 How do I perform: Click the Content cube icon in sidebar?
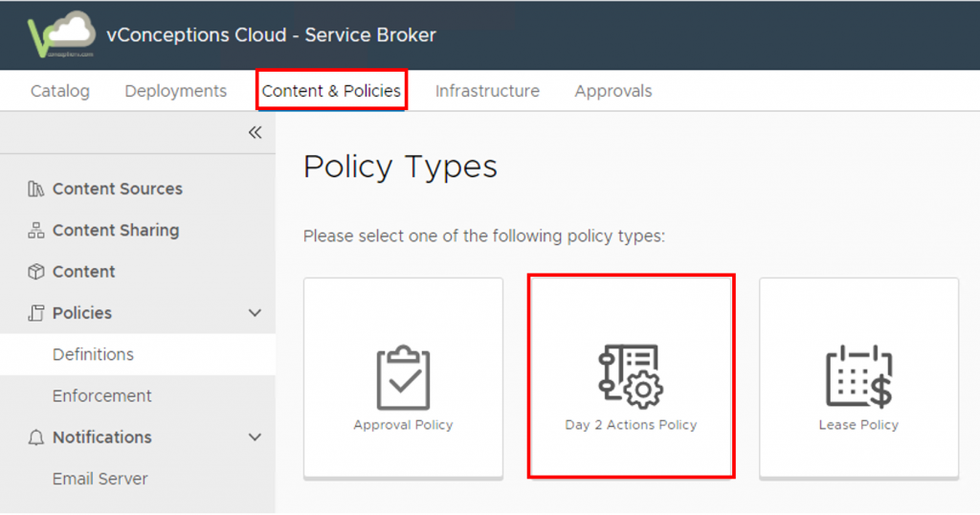click(x=36, y=272)
